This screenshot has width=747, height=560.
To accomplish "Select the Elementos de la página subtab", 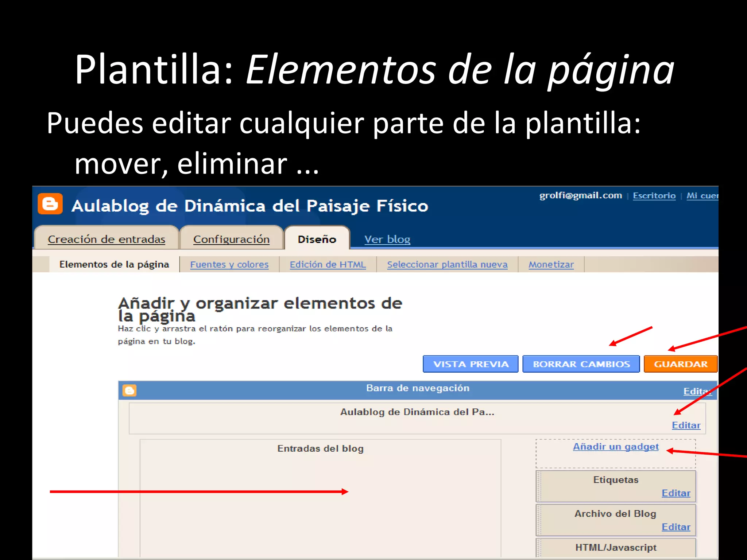I will tap(114, 264).
